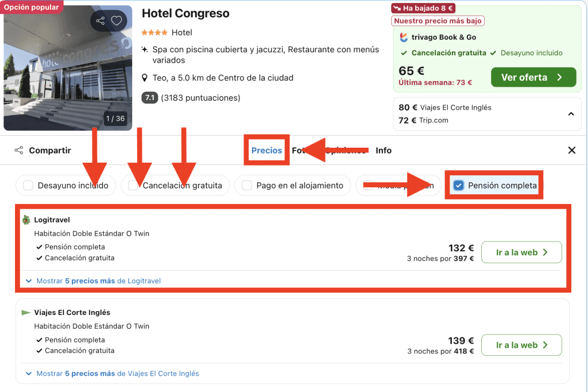Enable the Desayuno incluido checkbox
588x392 pixels.
click(28, 186)
